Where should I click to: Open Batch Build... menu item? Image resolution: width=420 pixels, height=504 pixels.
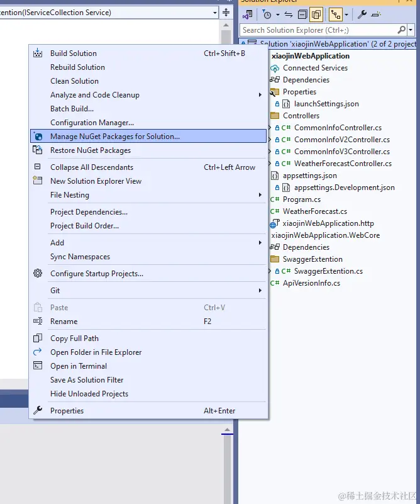pyautogui.click(x=148, y=109)
